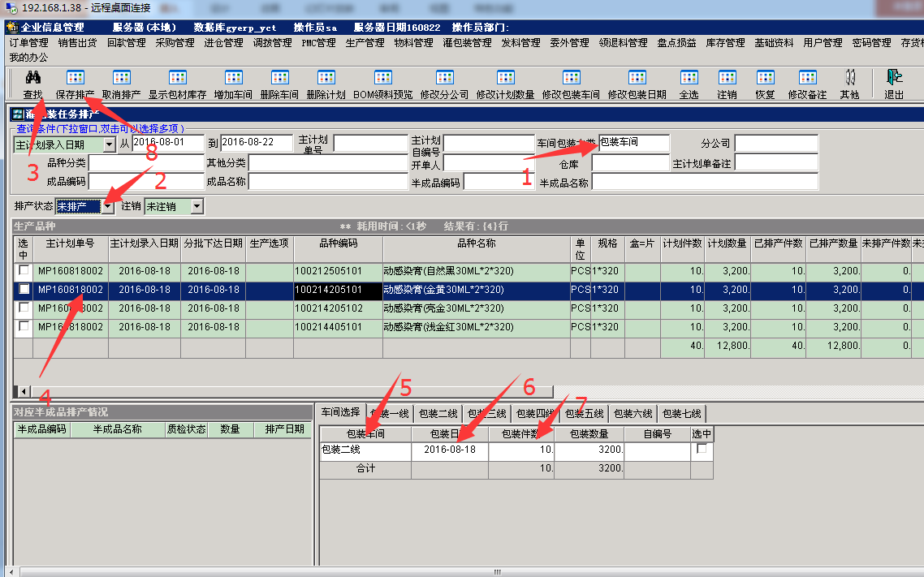The image size is (924, 577).
Task: Open the 销售出货 menu
Action: [x=77, y=43]
